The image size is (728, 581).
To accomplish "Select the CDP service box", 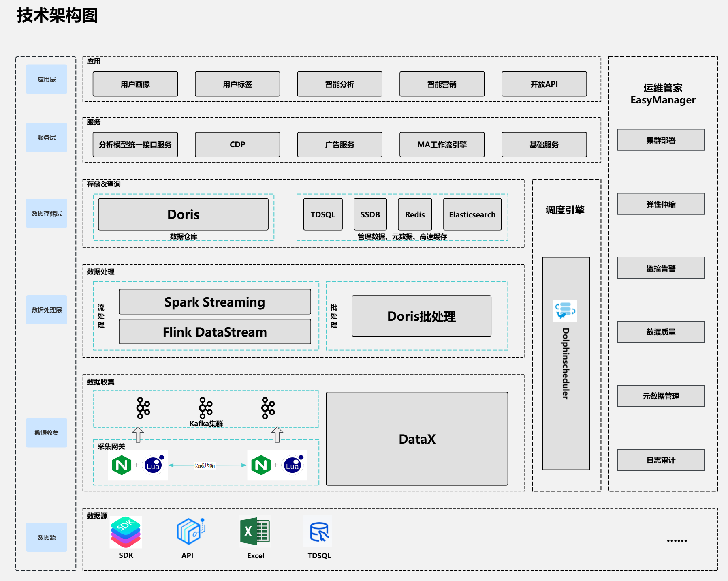I will click(x=237, y=144).
